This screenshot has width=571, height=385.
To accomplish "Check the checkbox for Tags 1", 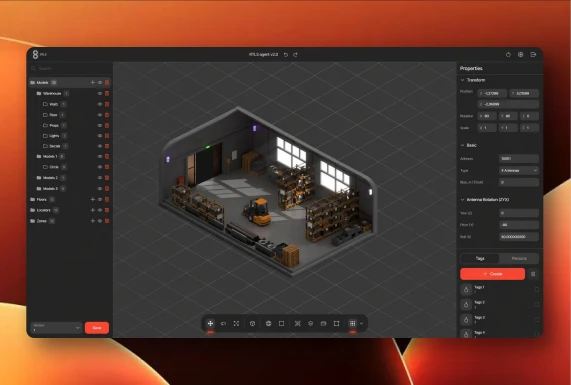I will [x=537, y=290].
